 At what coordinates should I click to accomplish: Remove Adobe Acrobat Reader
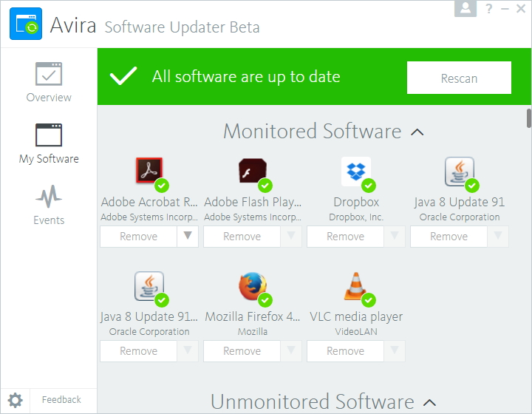pos(138,237)
